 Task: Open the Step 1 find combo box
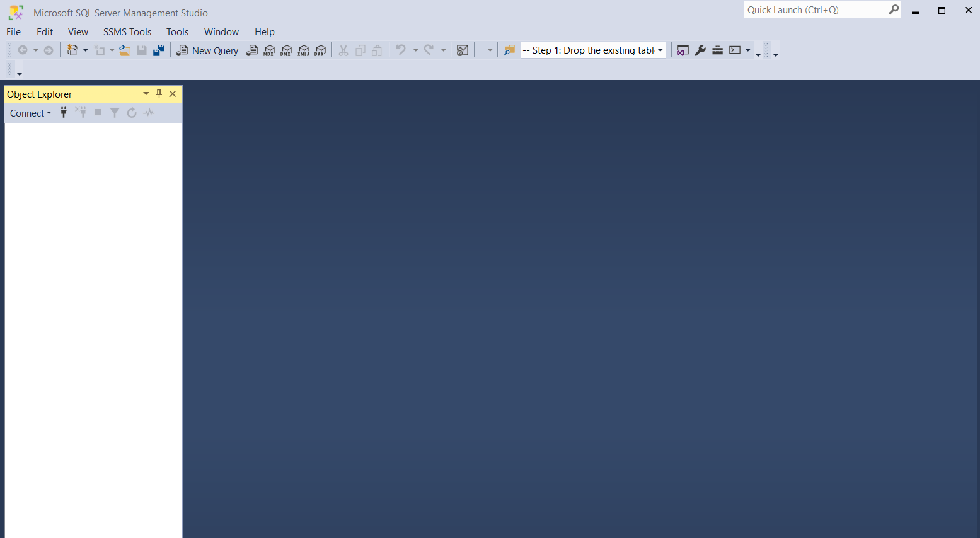(x=593, y=50)
